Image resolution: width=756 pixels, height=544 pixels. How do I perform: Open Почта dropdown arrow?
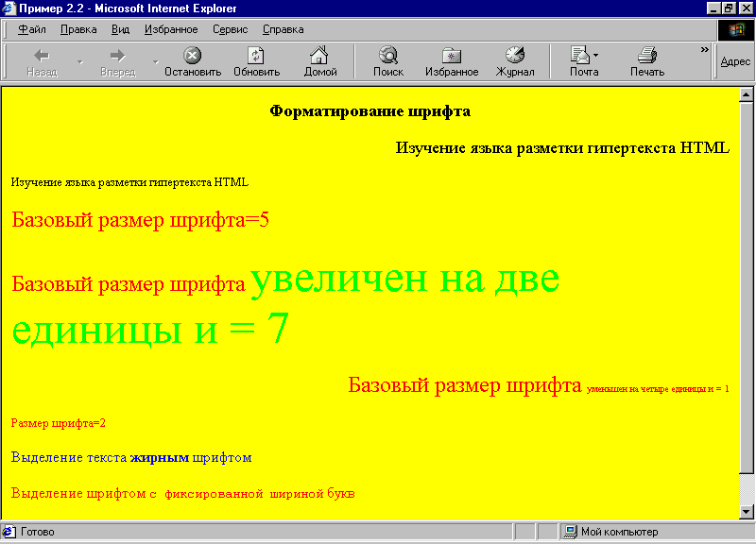[596, 56]
